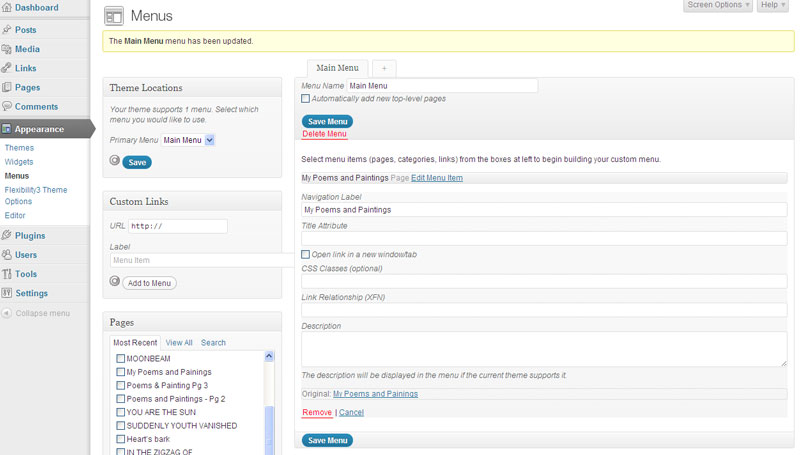Screen dimensions: 800x455
Task: Click the Users icon in sidebar
Action: click(x=7, y=255)
